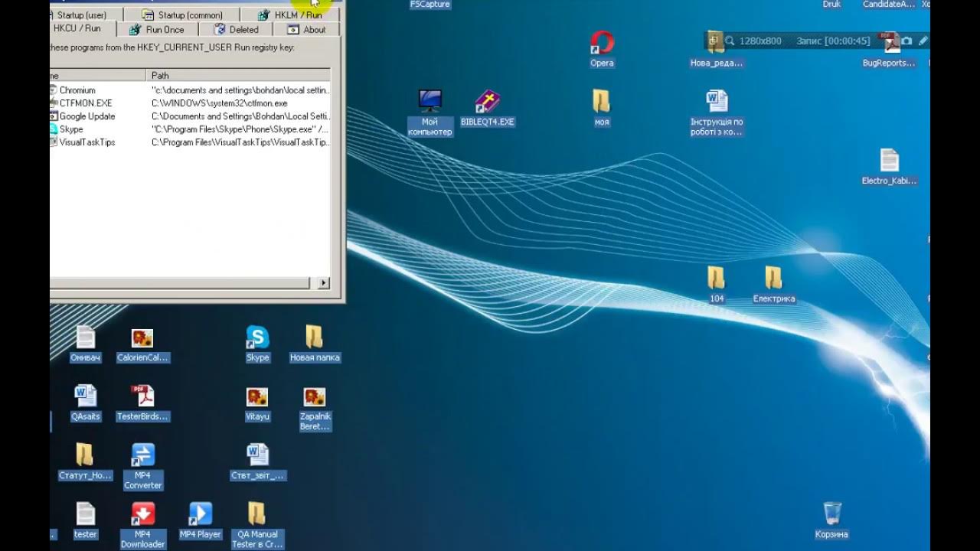
Task: Switch to the Startup (common) tab
Action: pyautogui.click(x=182, y=15)
